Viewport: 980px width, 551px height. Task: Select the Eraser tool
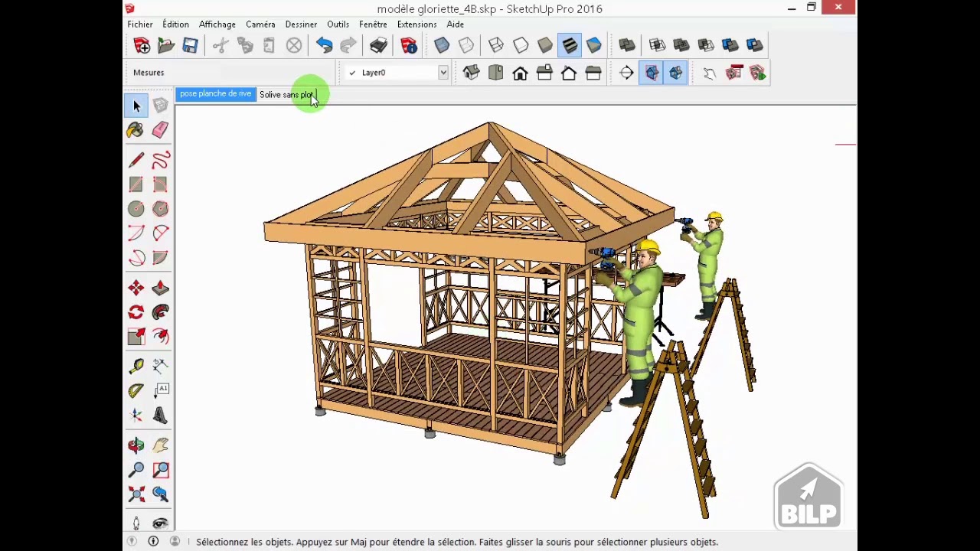160,130
